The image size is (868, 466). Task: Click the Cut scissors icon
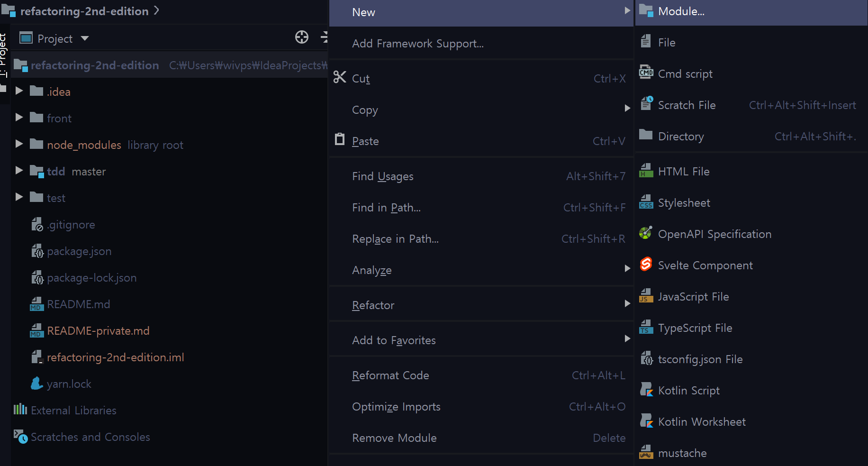pos(340,77)
